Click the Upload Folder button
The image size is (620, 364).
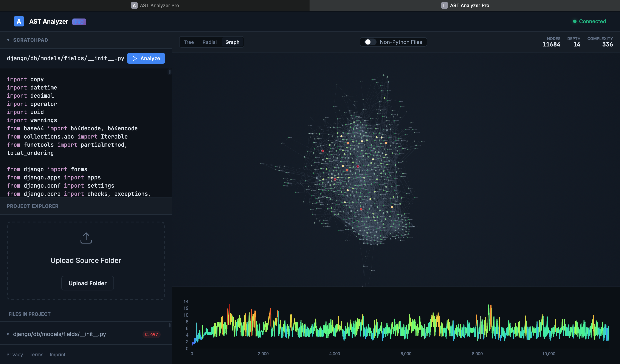[x=87, y=283]
